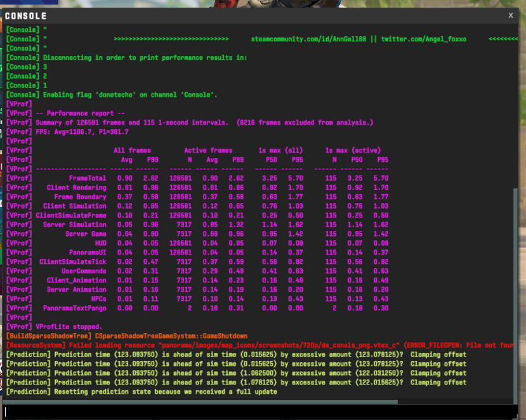Click the 'Disconnecting in order to print performance results' line
The image size is (526, 420).
coord(126,58)
